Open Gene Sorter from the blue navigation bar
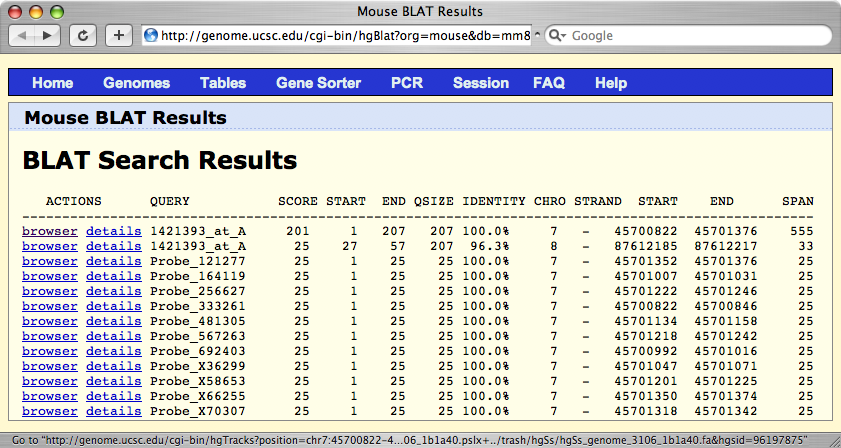 coord(318,83)
